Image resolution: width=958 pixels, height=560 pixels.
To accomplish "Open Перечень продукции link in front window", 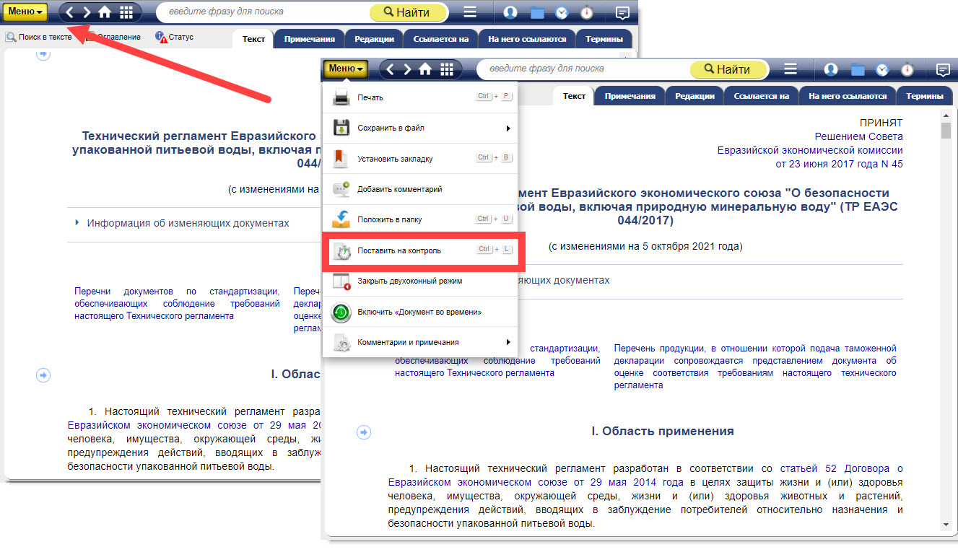I will pos(755,367).
